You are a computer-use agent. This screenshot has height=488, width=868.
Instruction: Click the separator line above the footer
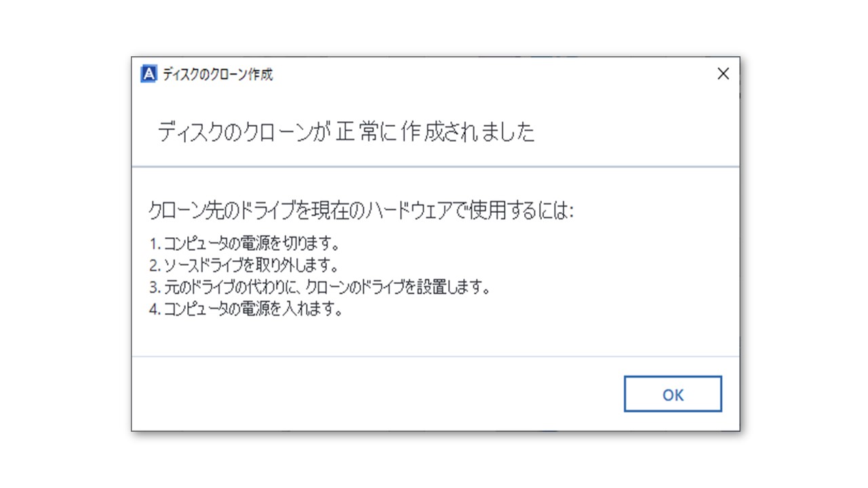coord(434,357)
